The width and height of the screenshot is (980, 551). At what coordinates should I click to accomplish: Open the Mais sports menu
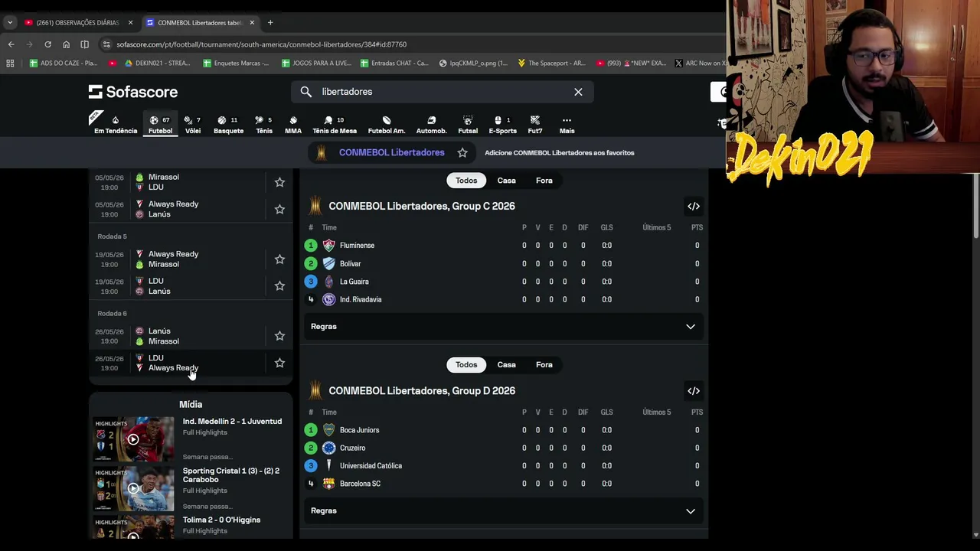pos(567,125)
